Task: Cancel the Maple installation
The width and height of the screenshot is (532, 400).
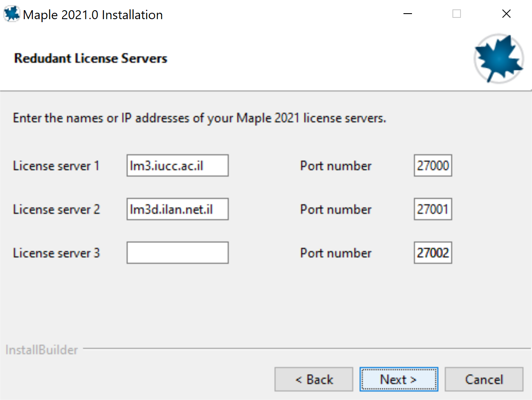Action: pos(484,379)
